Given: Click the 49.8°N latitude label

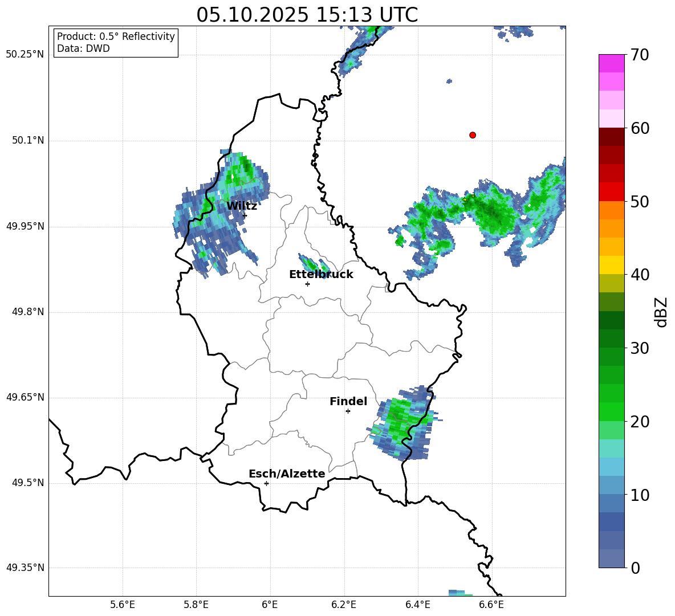Looking at the screenshot, I should [29, 312].
